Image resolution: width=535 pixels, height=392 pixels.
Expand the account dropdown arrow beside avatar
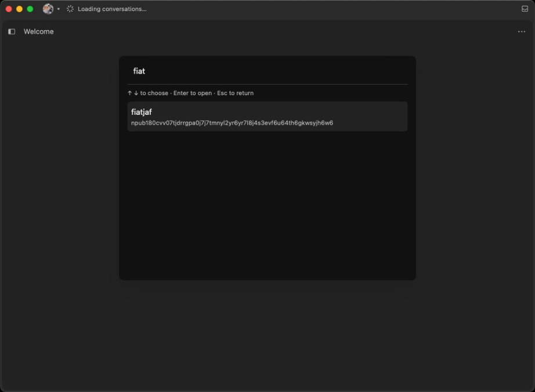click(59, 9)
